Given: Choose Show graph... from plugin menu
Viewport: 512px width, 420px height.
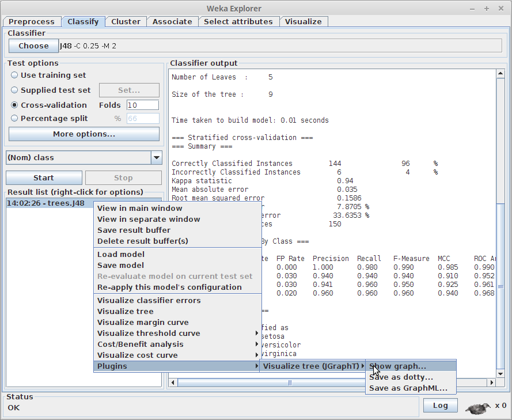Looking at the screenshot, I should click(411, 366).
